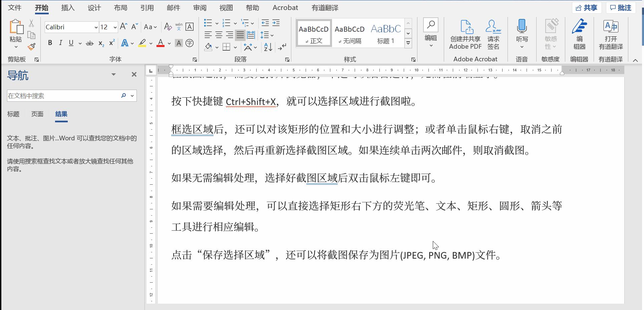Toggle bold formatting
644x310 pixels.
point(50,43)
